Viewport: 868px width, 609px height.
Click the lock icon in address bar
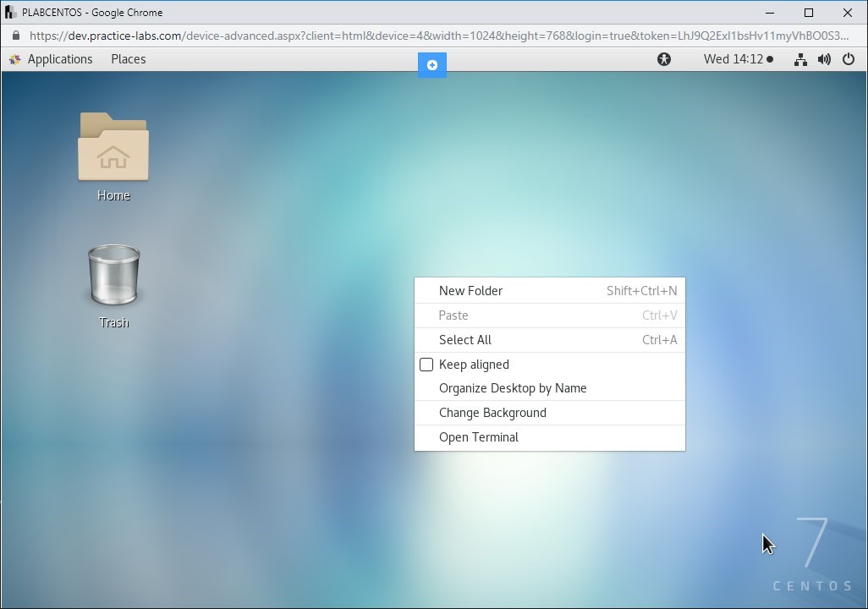tap(15, 36)
